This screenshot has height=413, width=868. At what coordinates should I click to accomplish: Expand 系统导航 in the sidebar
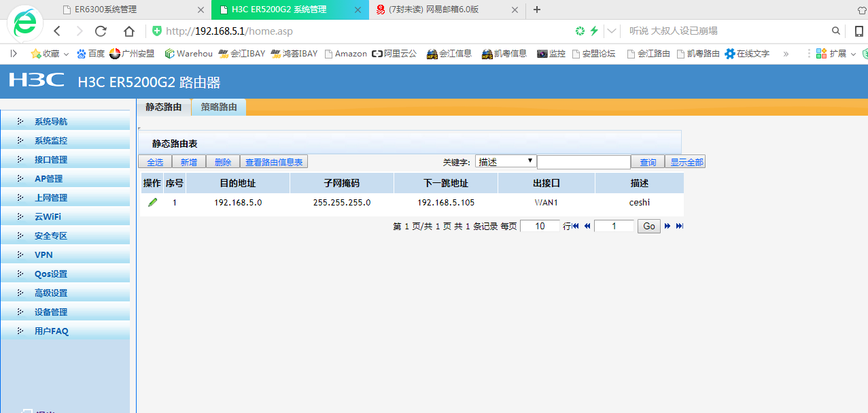click(x=65, y=122)
